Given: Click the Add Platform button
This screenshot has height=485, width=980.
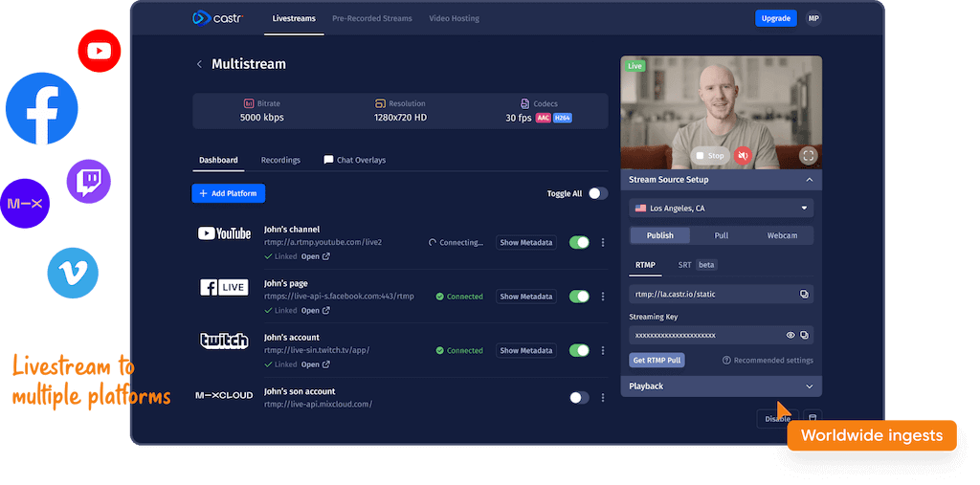Looking at the screenshot, I should point(229,193).
